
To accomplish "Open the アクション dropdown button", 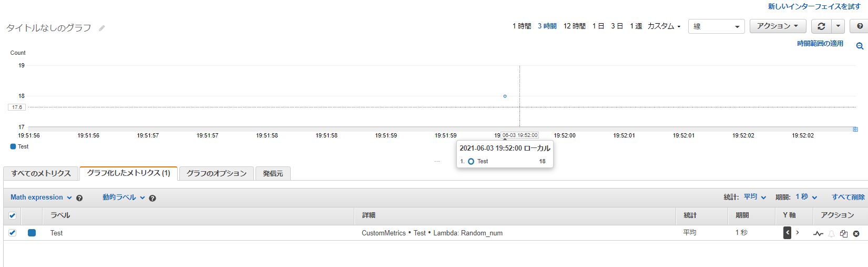I will [778, 26].
